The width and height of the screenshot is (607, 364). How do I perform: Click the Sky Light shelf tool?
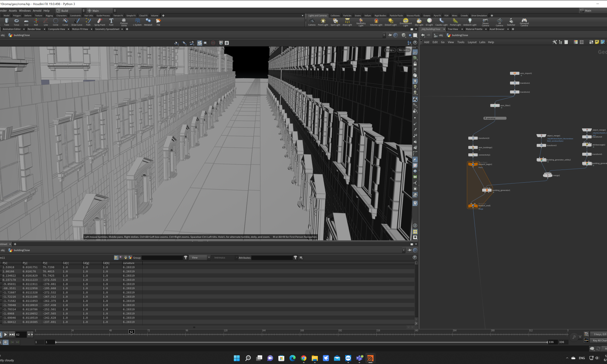click(419, 22)
